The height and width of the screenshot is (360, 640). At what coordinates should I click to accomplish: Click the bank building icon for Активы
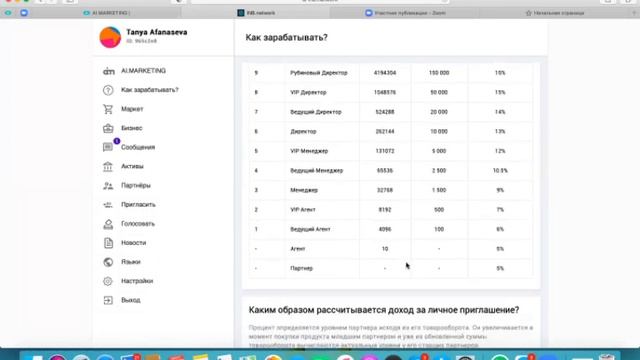coord(108,167)
